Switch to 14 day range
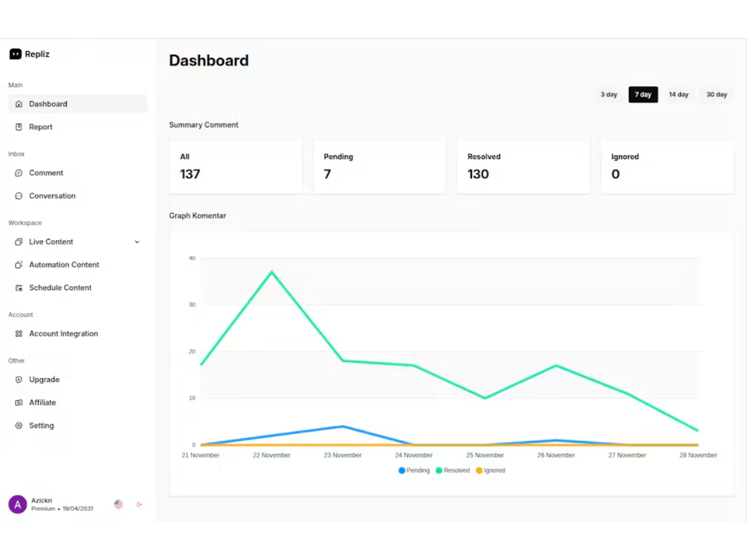 pos(679,95)
